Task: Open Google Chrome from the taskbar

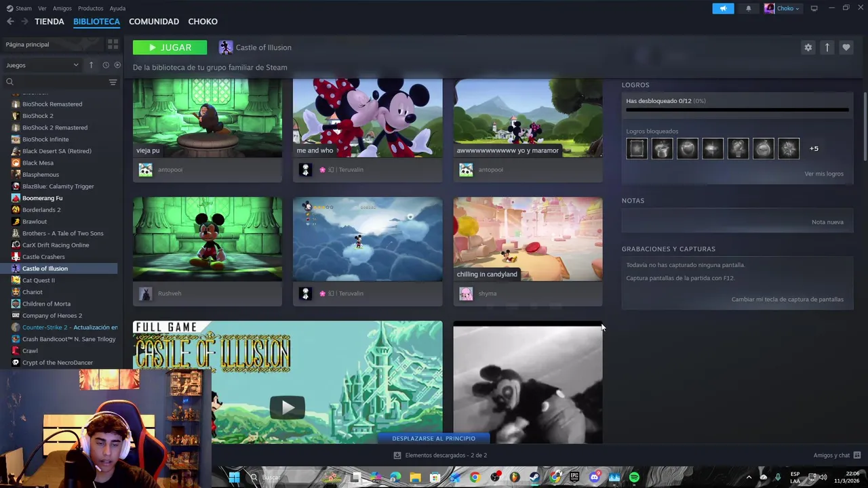Action: [x=475, y=477]
